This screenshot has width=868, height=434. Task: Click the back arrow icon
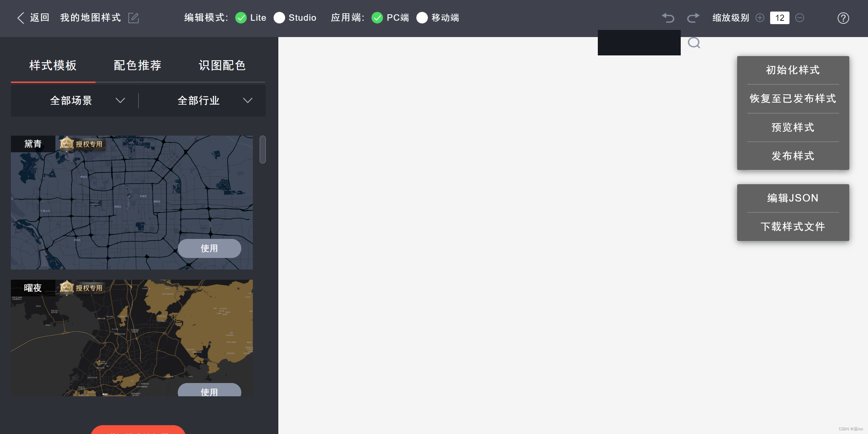tap(21, 18)
